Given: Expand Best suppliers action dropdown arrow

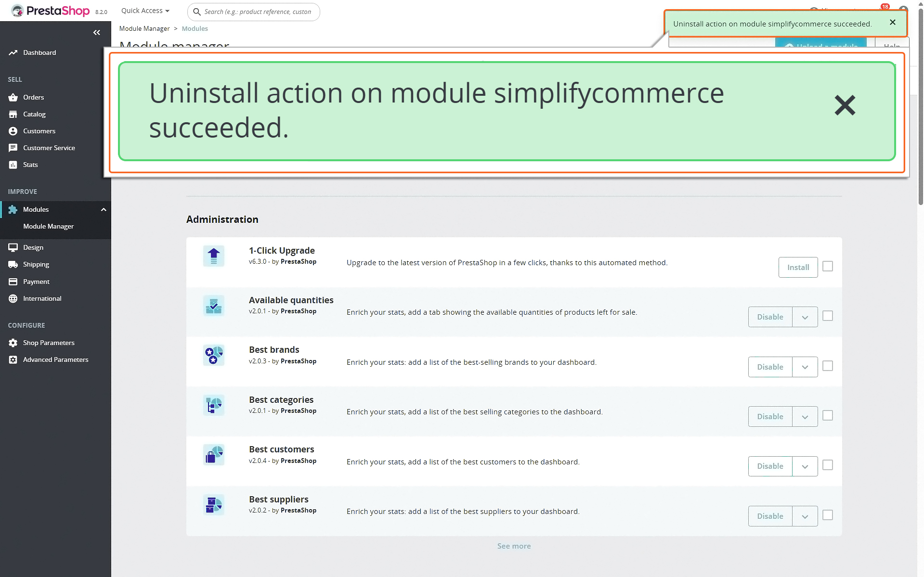Looking at the screenshot, I should point(805,516).
